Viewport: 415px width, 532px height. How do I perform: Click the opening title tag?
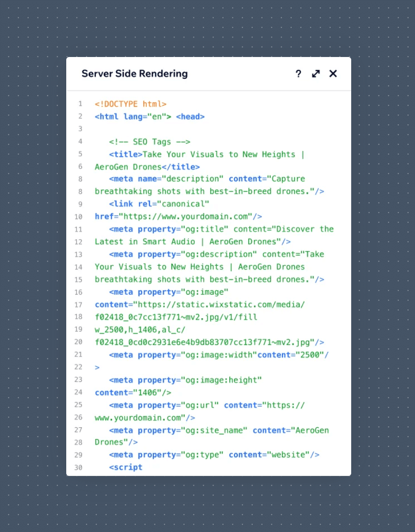[126, 154]
